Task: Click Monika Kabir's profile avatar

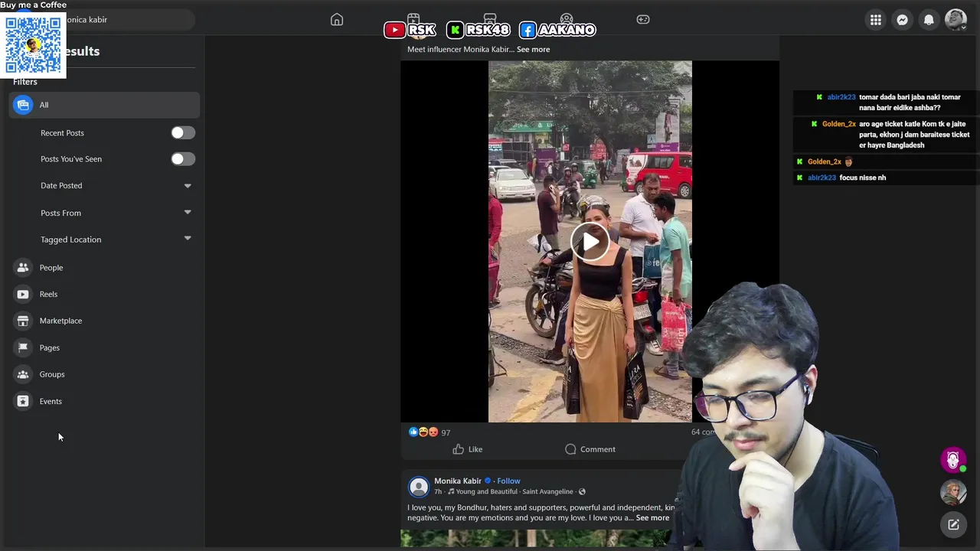Action: coord(419,487)
